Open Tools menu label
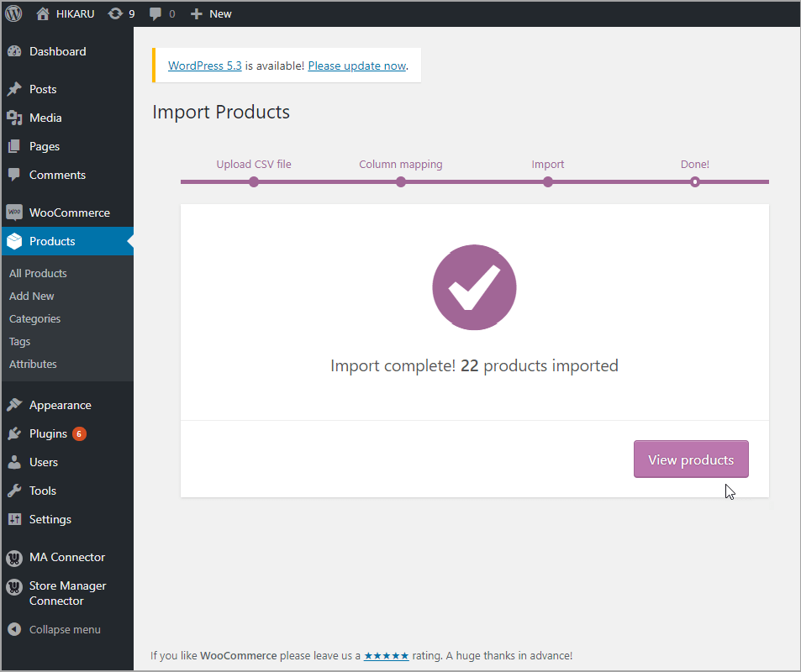The image size is (801, 672). point(42,491)
